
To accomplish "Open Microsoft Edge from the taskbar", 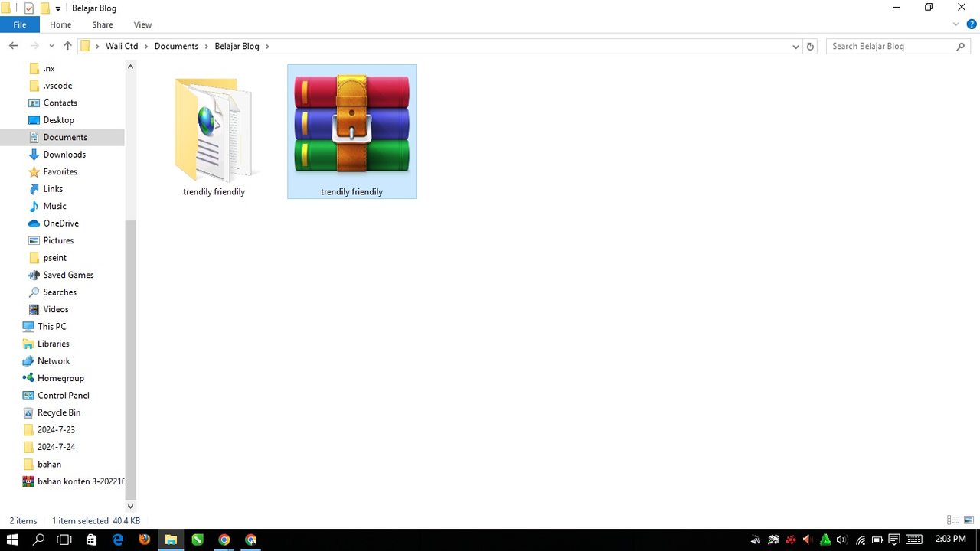I will click(118, 540).
